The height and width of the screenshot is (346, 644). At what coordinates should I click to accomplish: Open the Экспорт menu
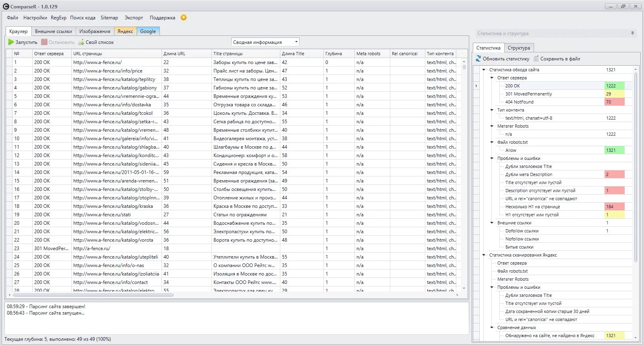134,18
